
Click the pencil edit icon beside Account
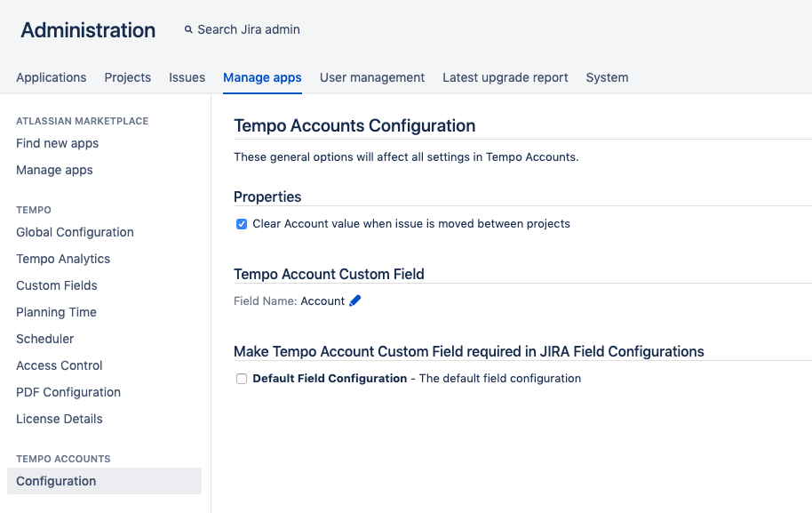click(355, 301)
